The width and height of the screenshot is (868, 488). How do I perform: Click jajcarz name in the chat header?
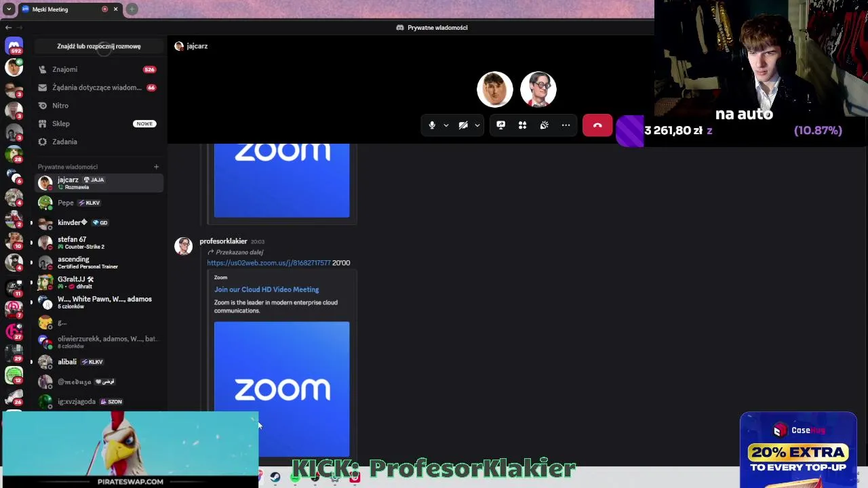tap(197, 46)
